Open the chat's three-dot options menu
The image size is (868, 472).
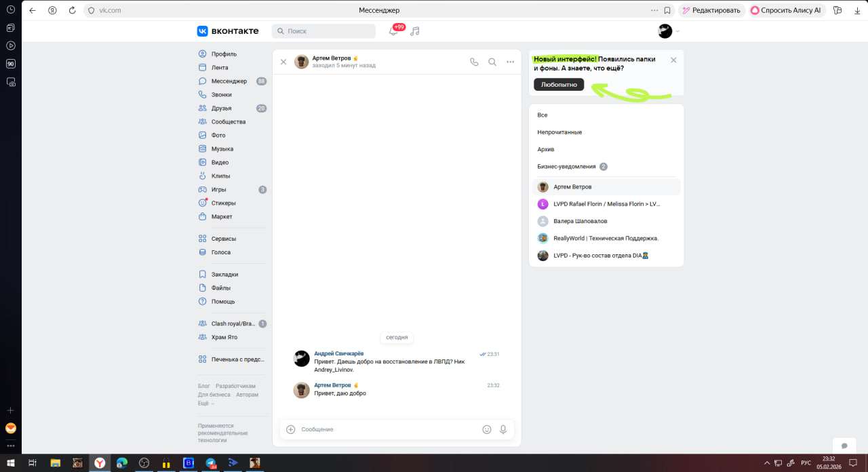pos(511,62)
